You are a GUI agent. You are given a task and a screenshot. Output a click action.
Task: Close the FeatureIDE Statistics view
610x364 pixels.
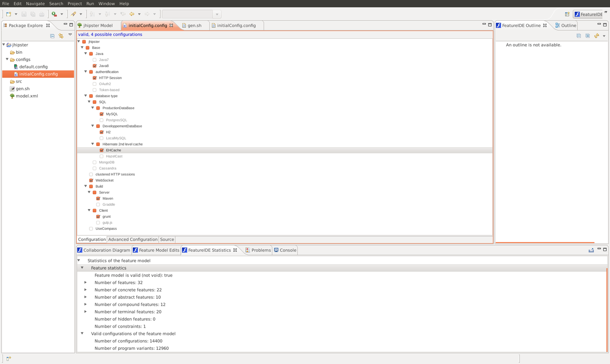click(235, 250)
